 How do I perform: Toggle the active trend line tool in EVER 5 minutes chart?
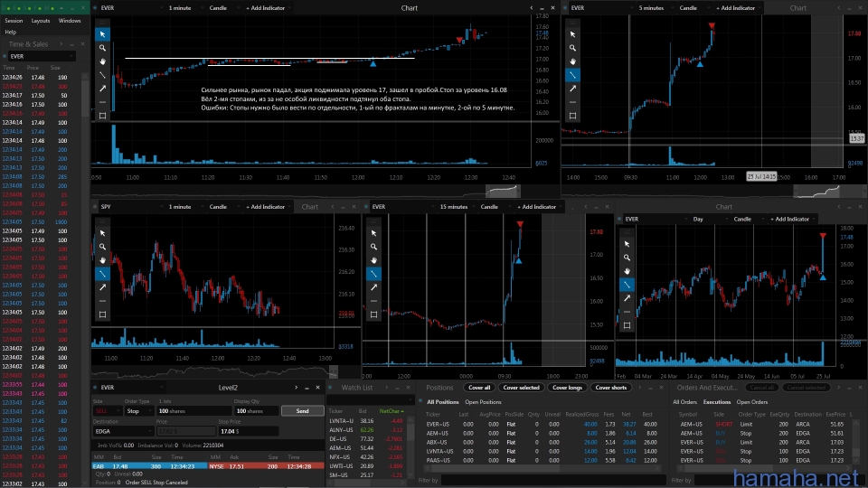[x=573, y=75]
